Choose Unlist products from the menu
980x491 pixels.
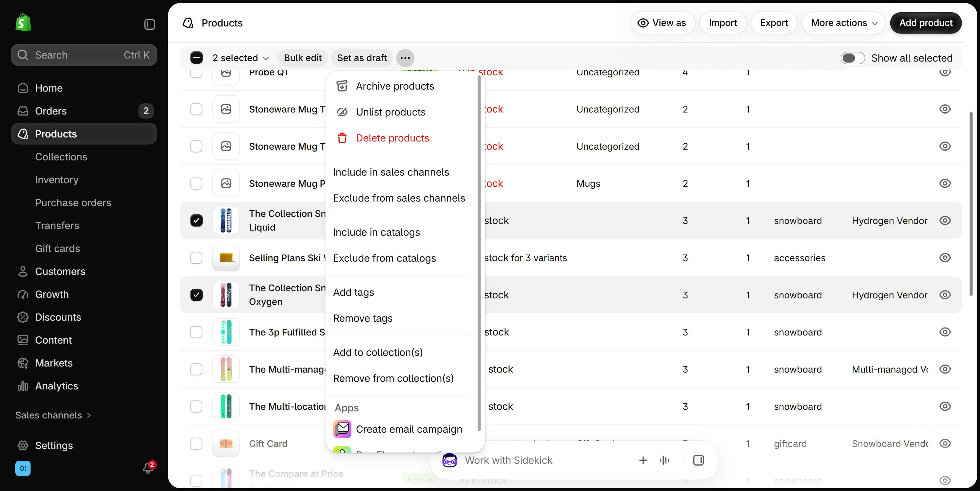tap(399, 112)
